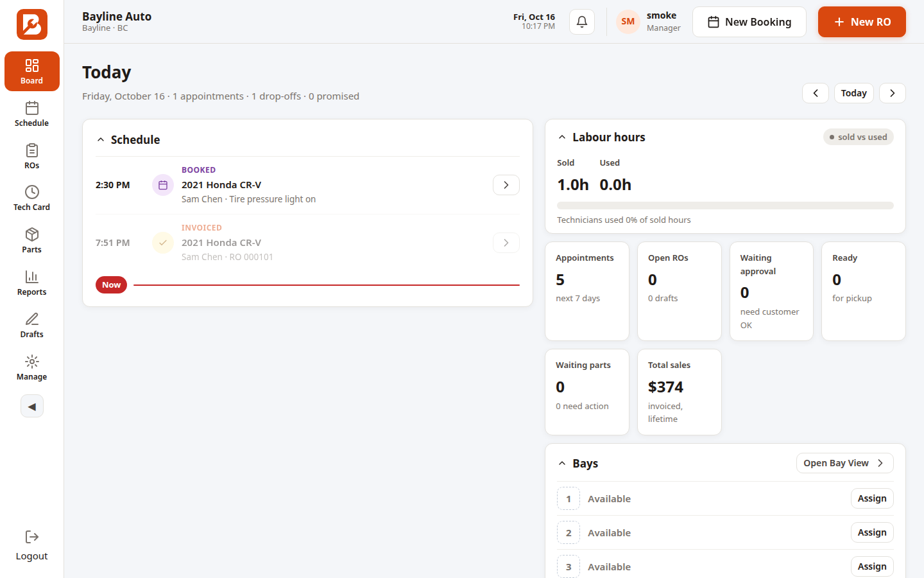Screen dimensions: 924x578
Task: Click 'Sam Chen · Tire pressure light on' text
Action: point(248,199)
